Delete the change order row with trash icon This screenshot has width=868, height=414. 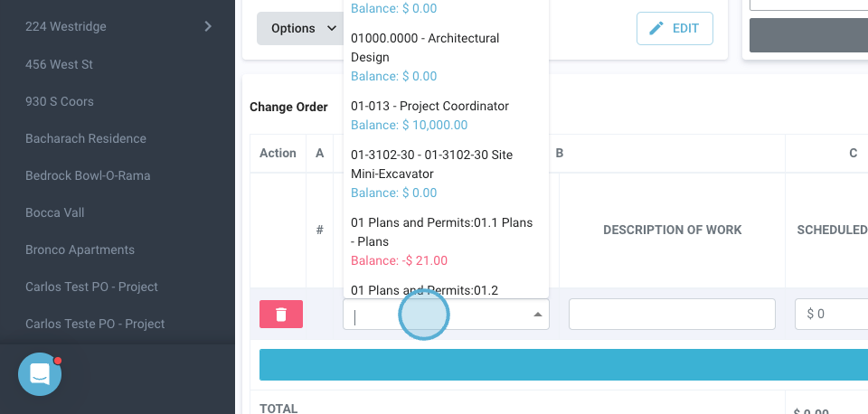281,314
